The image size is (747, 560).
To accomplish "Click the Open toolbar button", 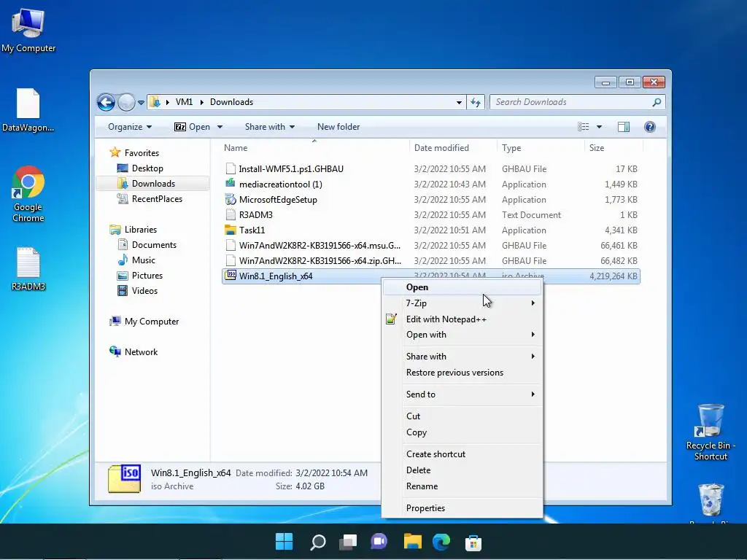I will (193, 127).
